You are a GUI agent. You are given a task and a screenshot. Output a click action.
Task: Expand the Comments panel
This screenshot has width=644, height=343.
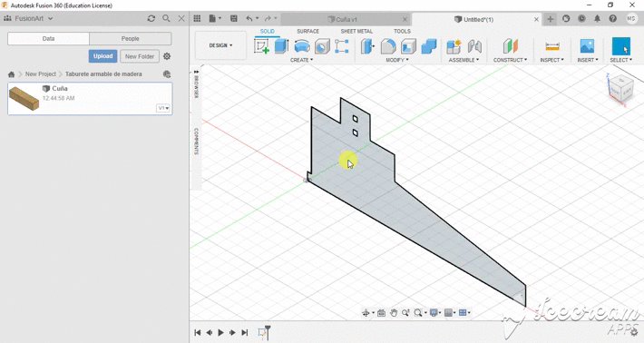196,141
